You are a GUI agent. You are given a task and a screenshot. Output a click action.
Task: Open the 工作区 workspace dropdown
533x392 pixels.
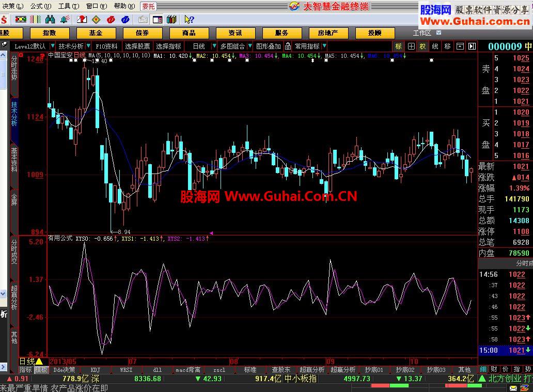tap(439, 33)
